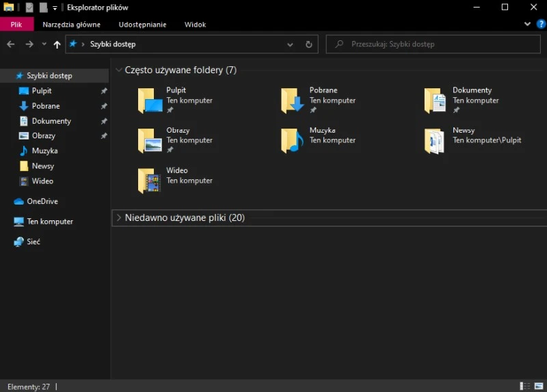Select Newsy in the navigation pane

pos(43,166)
